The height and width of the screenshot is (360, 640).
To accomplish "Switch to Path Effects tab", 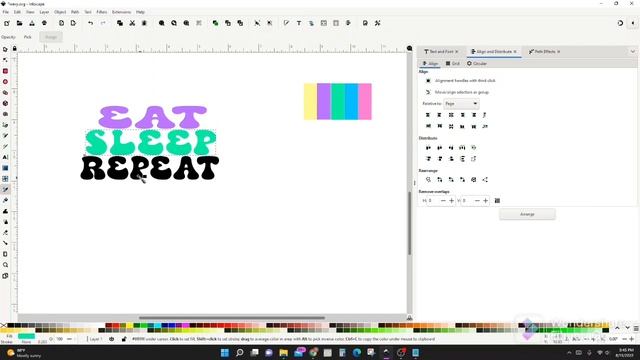I will (544, 51).
